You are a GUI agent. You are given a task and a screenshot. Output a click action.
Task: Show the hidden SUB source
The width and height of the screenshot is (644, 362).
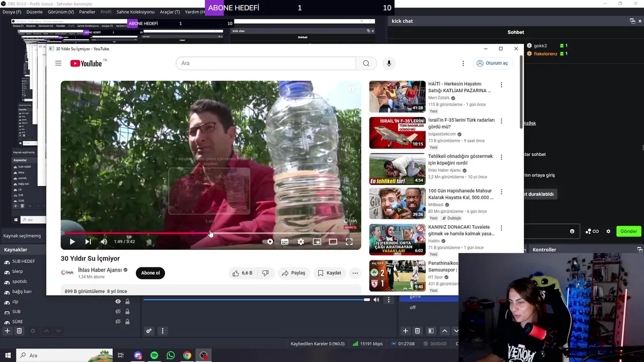(x=118, y=312)
